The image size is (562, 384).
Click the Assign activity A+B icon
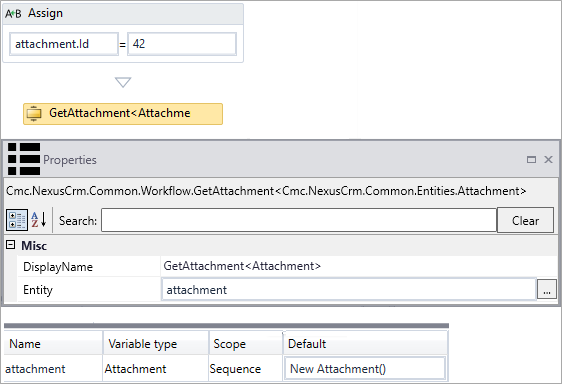click(13, 14)
